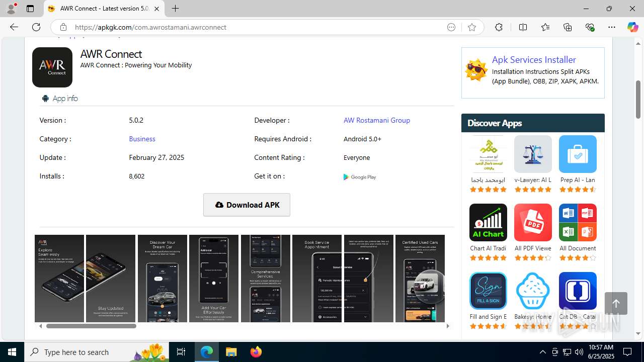The height and width of the screenshot is (362, 644).
Task: Open Task View on the taskbar
Action: point(181,352)
